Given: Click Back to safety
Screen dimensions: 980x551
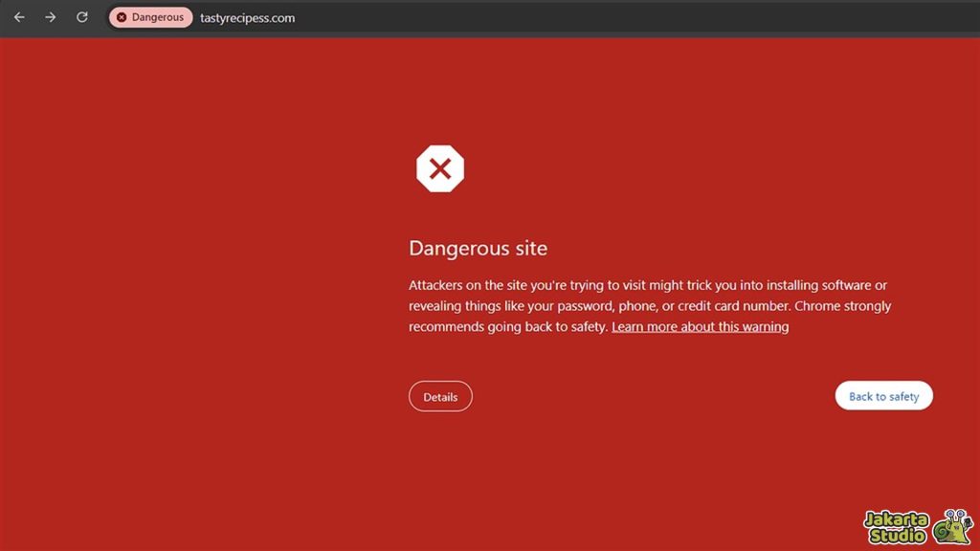Looking at the screenshot, I should (x=882, y=395).
